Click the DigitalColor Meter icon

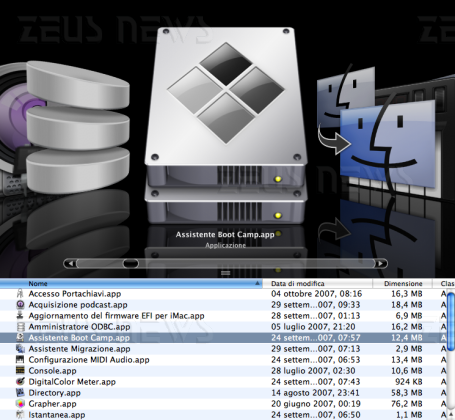coord(20,382)
